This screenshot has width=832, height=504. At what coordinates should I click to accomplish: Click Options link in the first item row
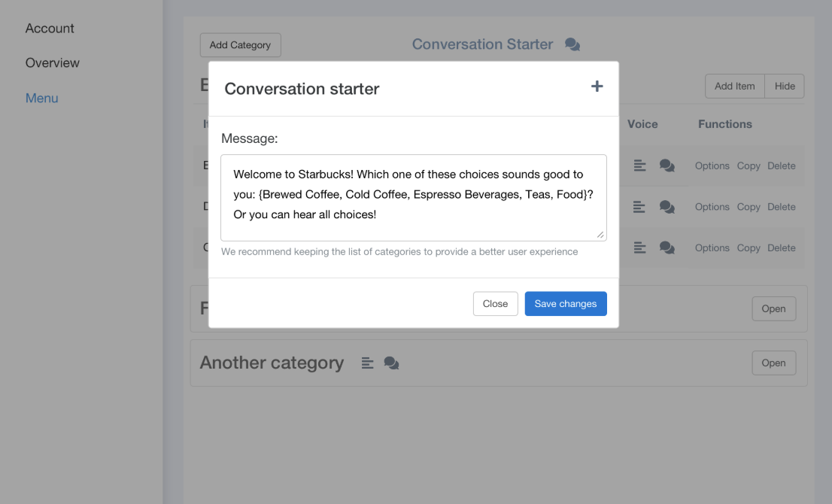coord(712,165)
